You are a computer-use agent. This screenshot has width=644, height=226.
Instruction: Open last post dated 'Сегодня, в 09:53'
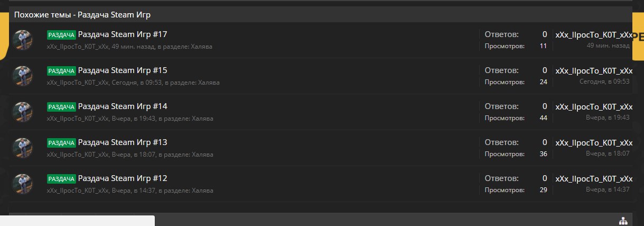[604, 82]
